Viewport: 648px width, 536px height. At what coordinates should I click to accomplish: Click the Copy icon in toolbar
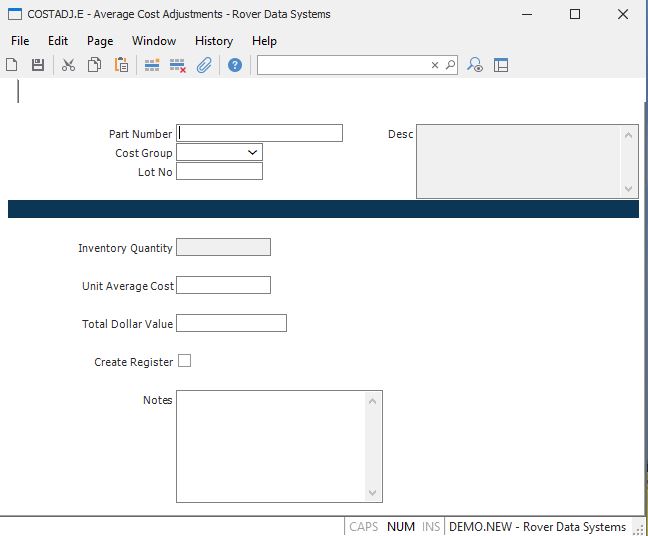click(94, 65)
